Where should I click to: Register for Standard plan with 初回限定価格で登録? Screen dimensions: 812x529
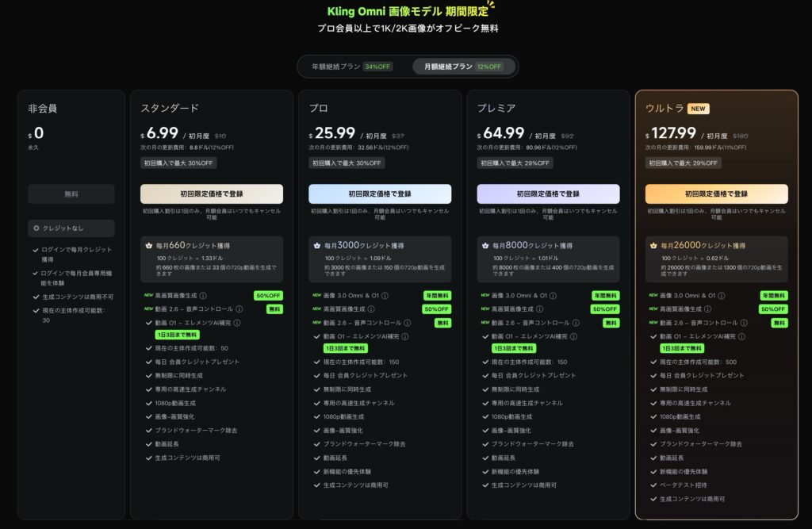pyautogui.click(x=211, y=194)
